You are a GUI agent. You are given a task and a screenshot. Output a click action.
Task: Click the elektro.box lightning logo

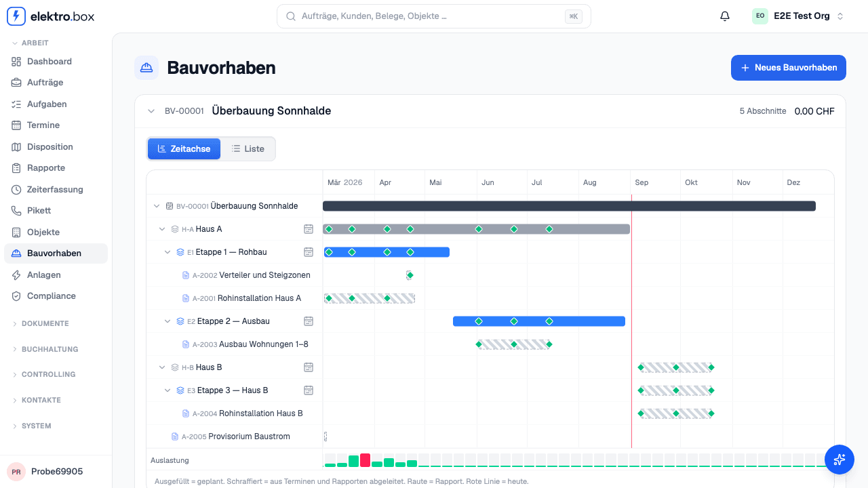(x=16, y=16)
